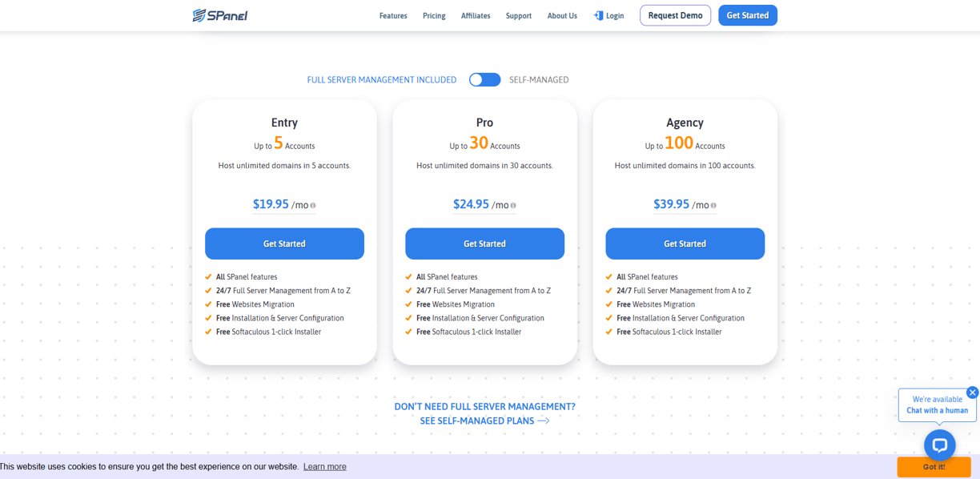This screenshot has width=980, height=479.
Task: Click the Pro plan title
Action: [x=484, y=123]
